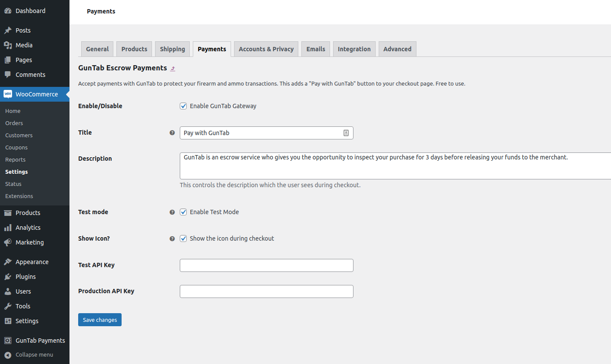This screenshot has height=364, width=611.
Task: Open the Shipping tab
Action: (172, 49)
